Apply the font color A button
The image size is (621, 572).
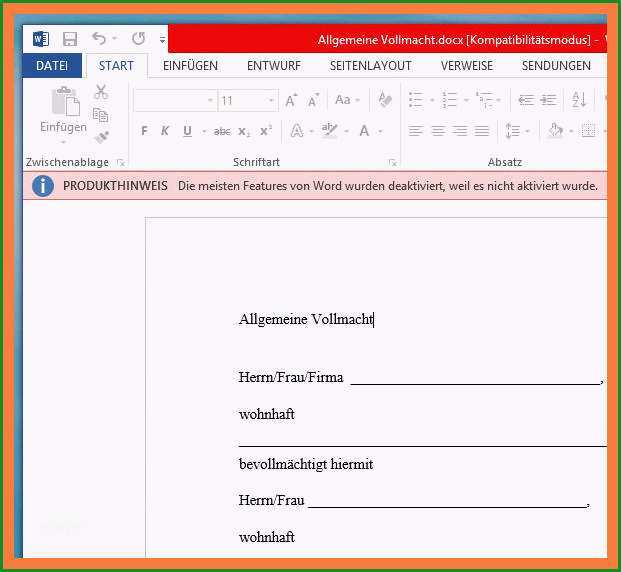pos(364,130)
